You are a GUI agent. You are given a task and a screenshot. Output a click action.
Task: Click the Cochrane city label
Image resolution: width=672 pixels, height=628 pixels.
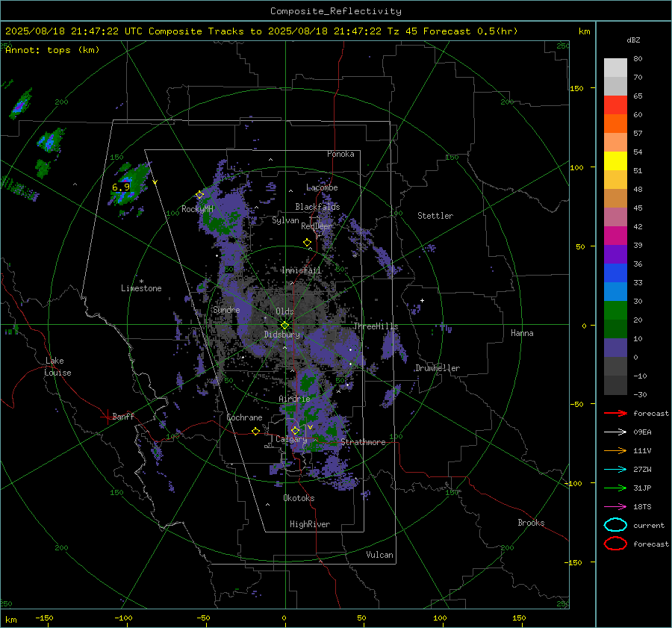click(x=244, y=417)
